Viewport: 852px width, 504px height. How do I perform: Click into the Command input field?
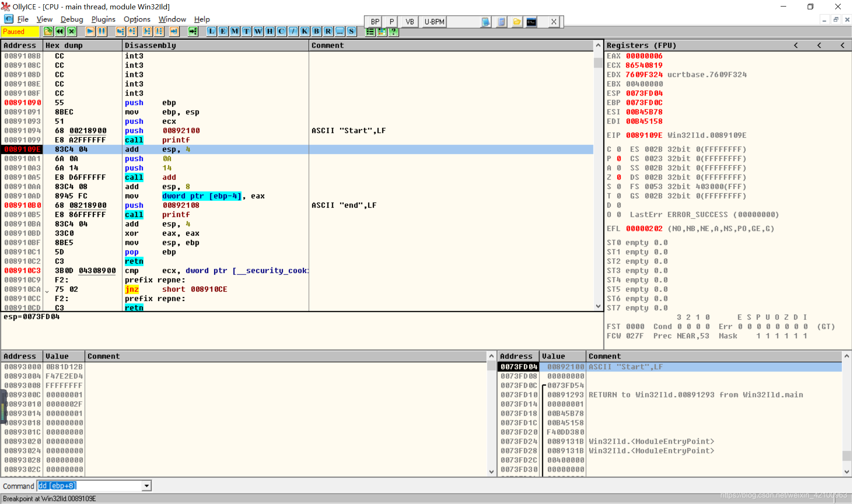tap(90, 486)
